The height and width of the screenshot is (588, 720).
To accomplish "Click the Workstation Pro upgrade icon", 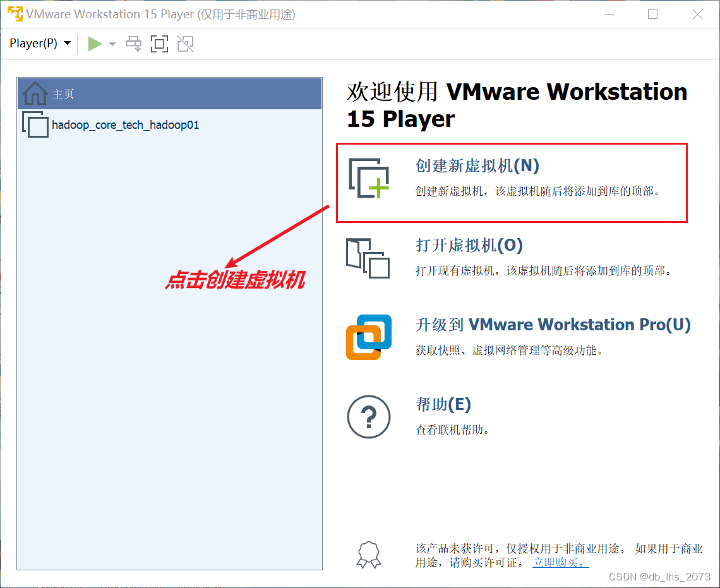I will 369,337.
